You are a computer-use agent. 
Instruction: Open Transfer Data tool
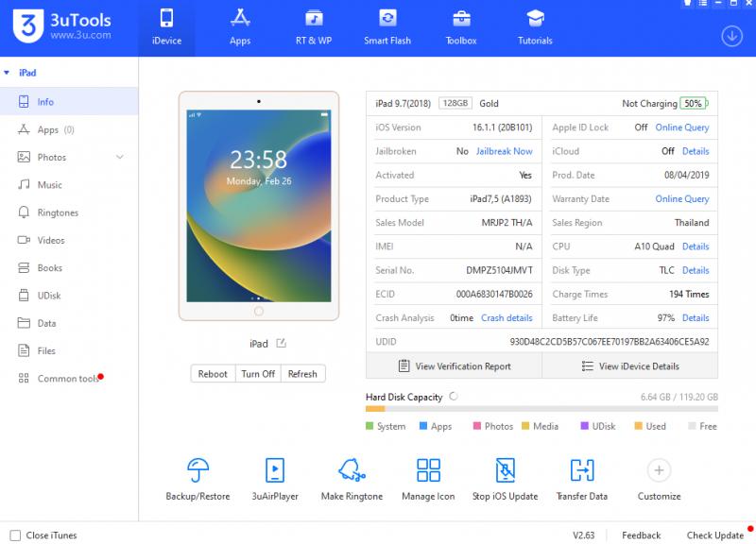tap(582, 479)
